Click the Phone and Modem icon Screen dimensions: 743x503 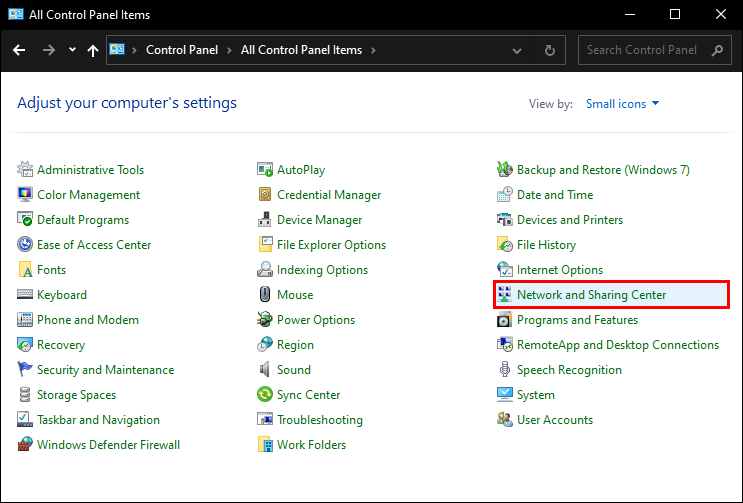pos(25,320)
